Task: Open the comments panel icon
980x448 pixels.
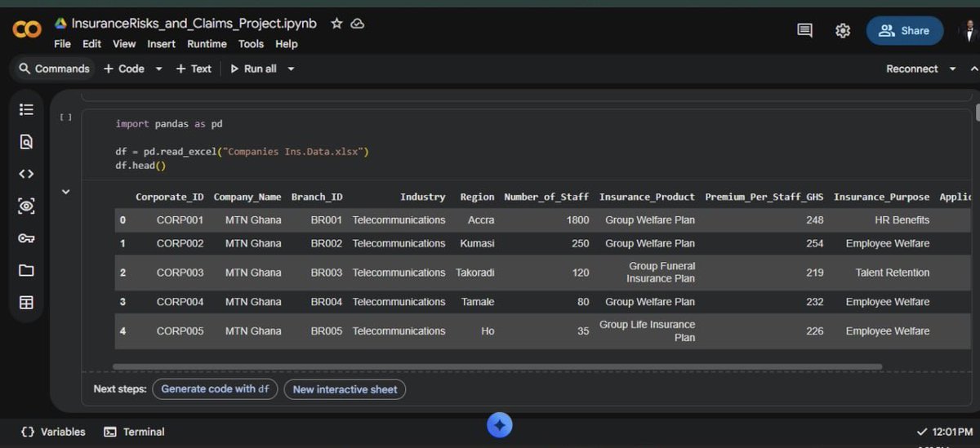Action: click(x=804, y=30)
